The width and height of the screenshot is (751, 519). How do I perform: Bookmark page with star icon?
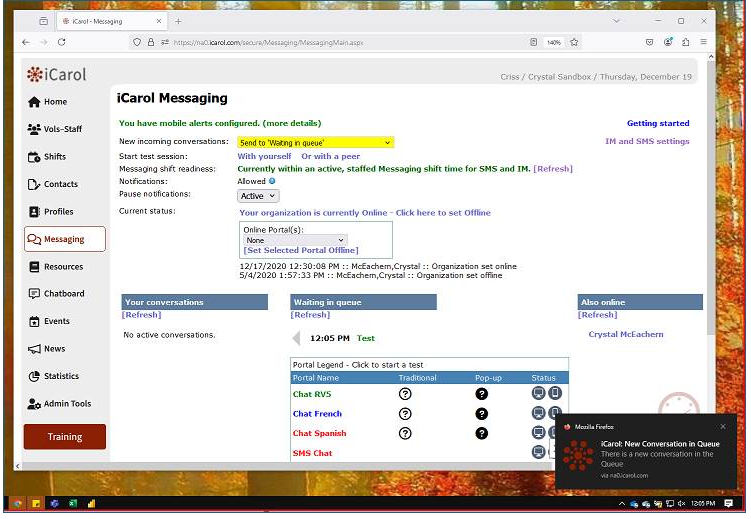click(575, 42)
